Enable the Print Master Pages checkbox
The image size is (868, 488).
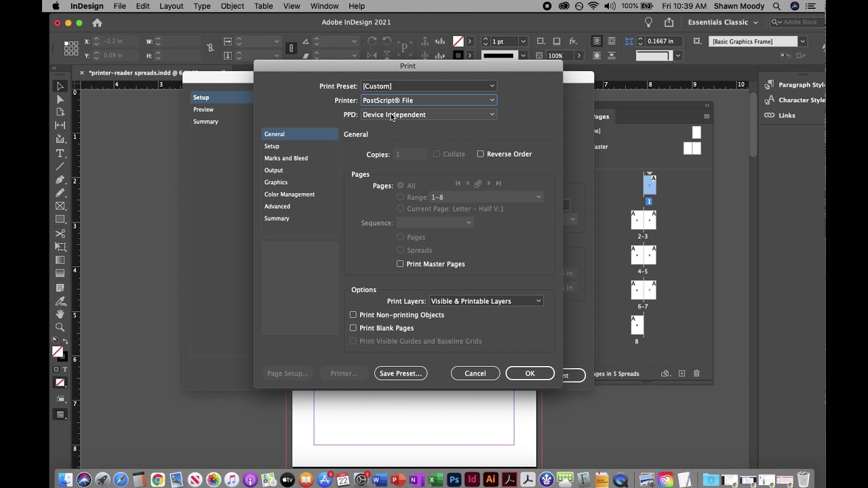point(400,264)
